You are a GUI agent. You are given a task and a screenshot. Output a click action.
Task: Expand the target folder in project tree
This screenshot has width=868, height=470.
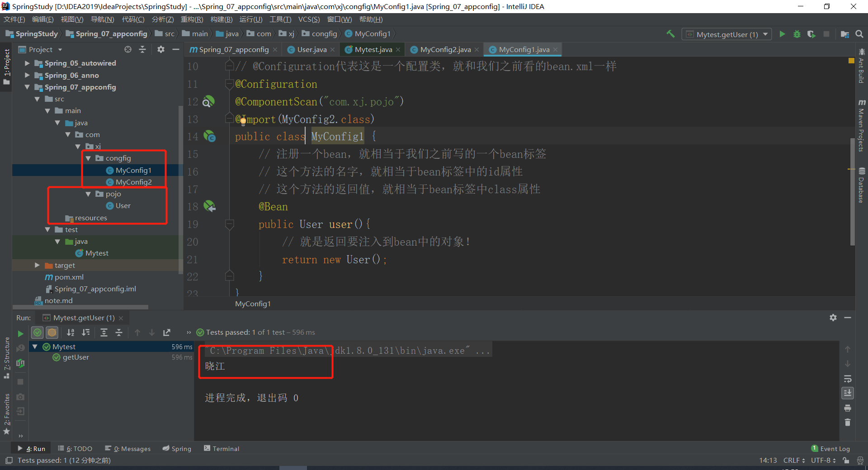[37, 266]
